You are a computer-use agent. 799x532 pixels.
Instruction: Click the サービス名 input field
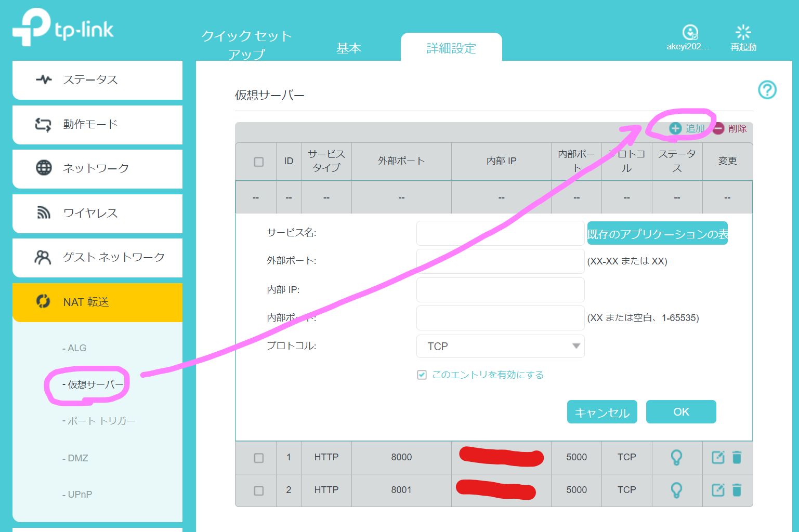pos(500,233)
